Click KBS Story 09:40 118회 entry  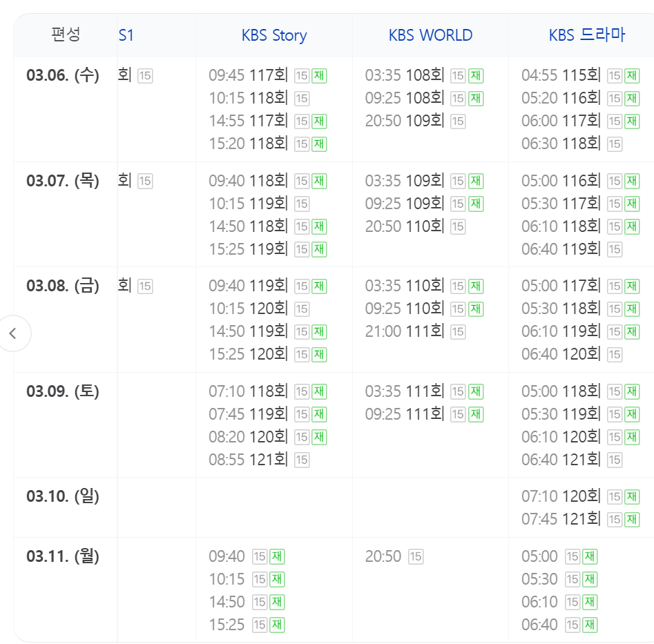[x=267, y=181]
